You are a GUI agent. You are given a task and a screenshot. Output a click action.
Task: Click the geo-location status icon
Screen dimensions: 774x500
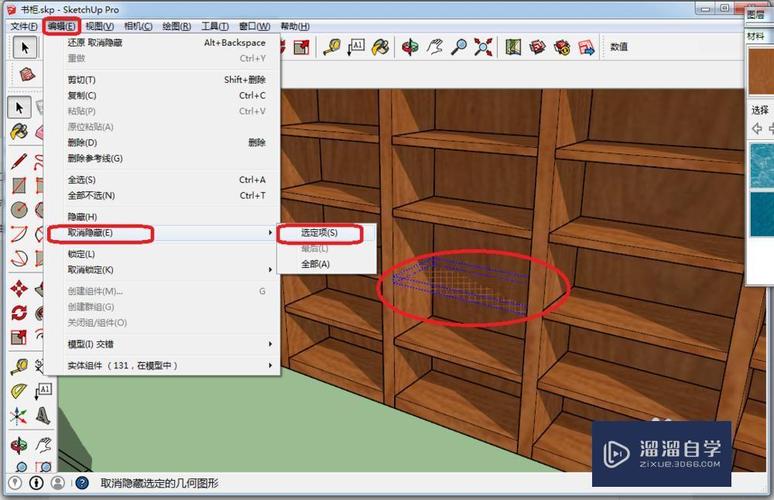15,482
